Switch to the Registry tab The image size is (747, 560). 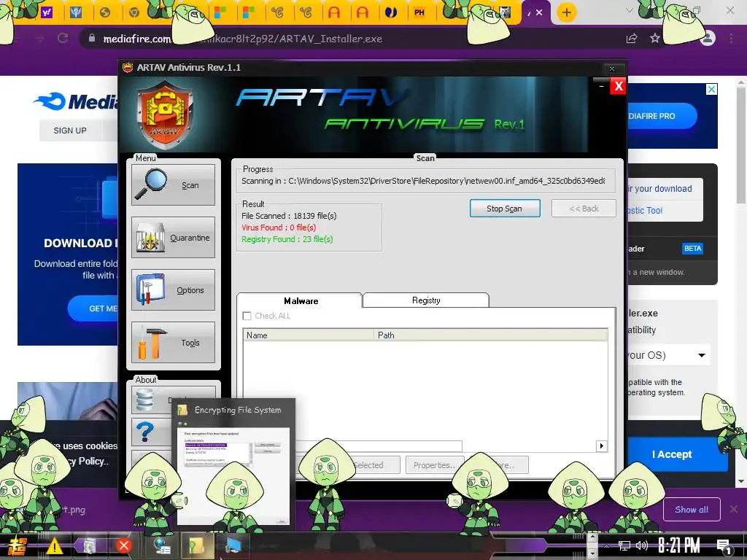coord(426,300)
